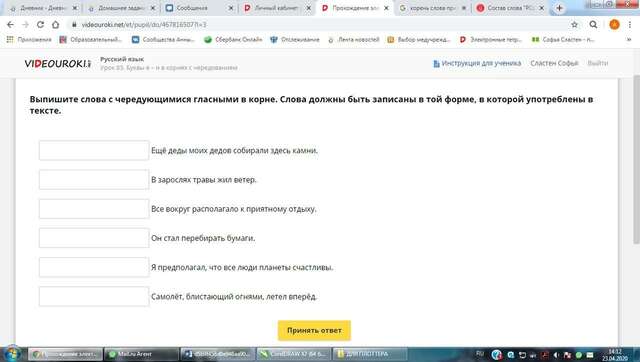Focus the answer field beside 'Ещё деды моих дедов'
Screen dimensions: 640x362
coord(94,150)
